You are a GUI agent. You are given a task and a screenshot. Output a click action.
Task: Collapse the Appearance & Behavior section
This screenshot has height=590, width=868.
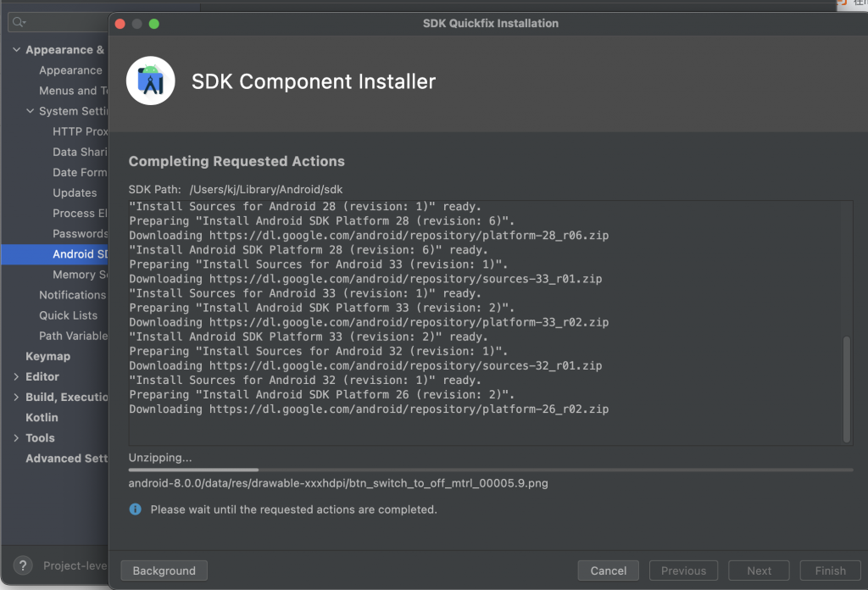coord(16,50)
